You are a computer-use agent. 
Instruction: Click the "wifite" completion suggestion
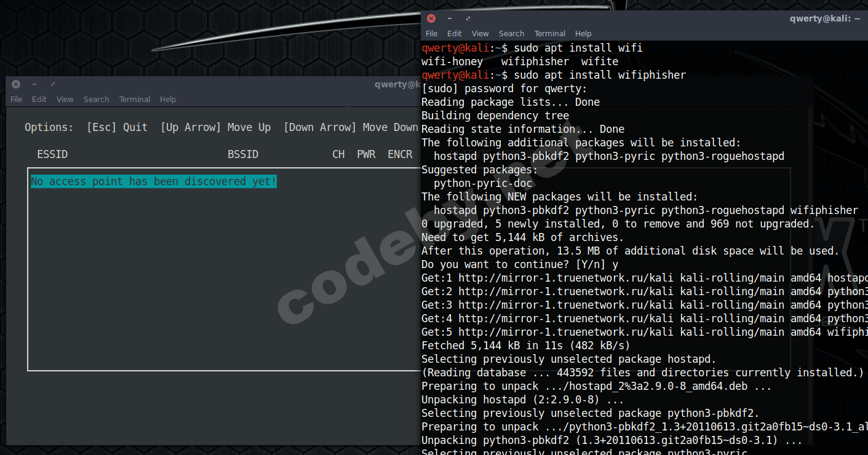(x=600, y=61)
